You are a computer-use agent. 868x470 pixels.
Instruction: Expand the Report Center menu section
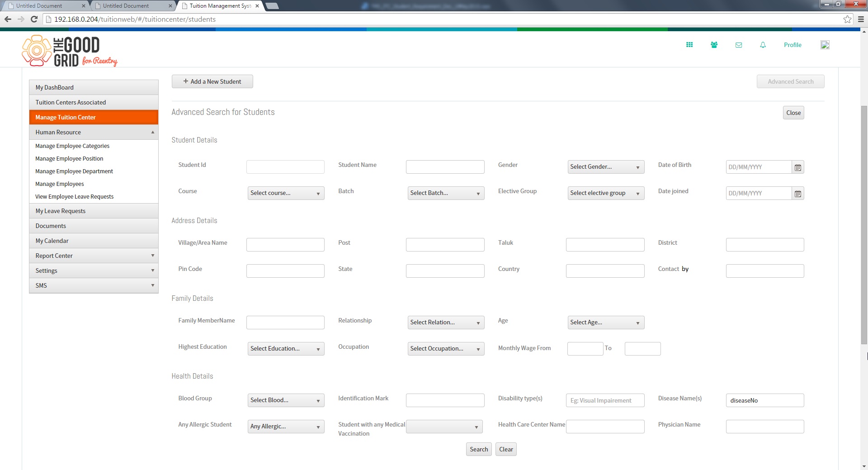(x=94, y=256)
